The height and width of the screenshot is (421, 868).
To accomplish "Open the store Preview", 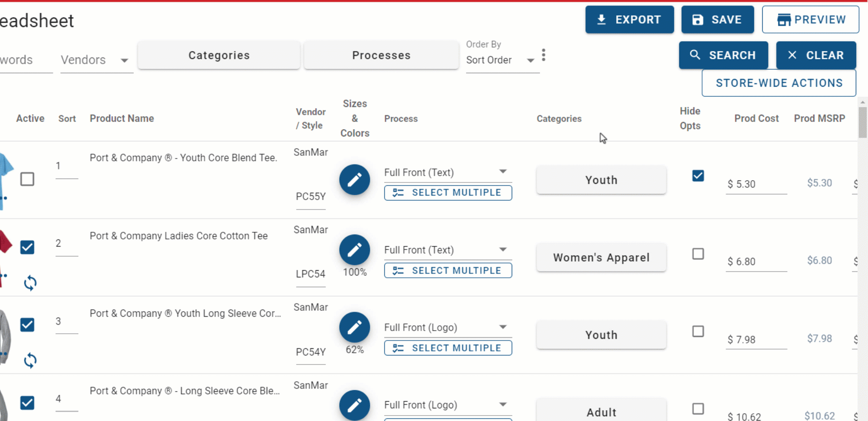I will pyautogui.click(x=811, y=19).
